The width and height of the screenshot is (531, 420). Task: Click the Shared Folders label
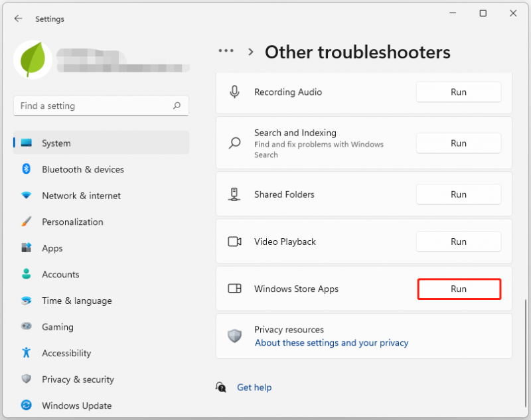click(284, 194)
